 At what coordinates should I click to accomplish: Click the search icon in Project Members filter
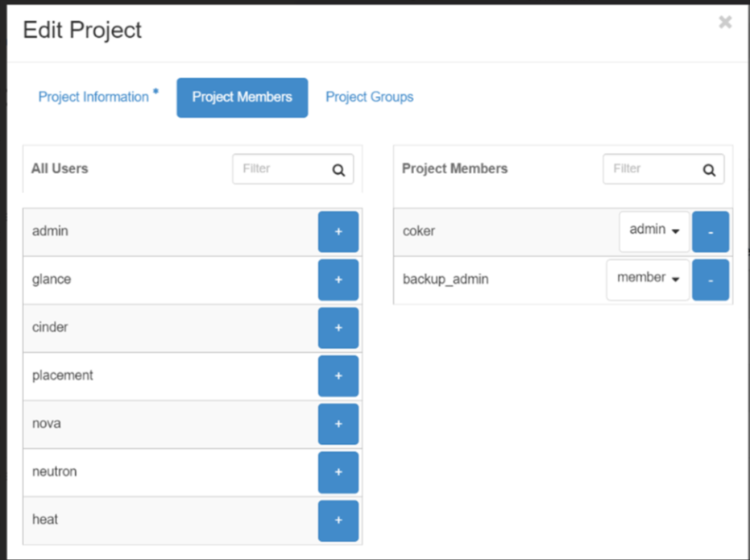coord(709,168)
